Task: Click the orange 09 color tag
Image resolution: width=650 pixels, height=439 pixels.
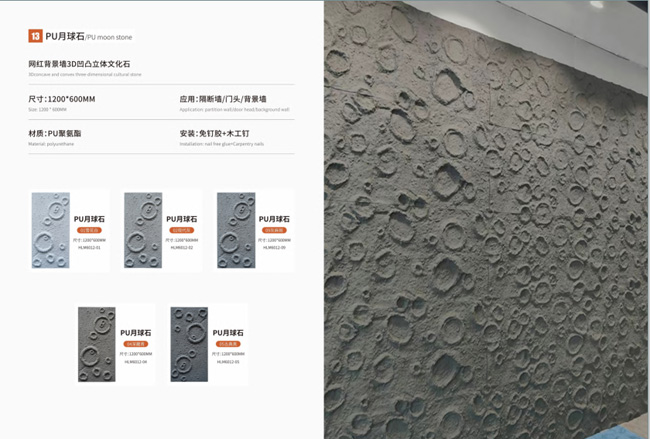Action: point(274,230)
